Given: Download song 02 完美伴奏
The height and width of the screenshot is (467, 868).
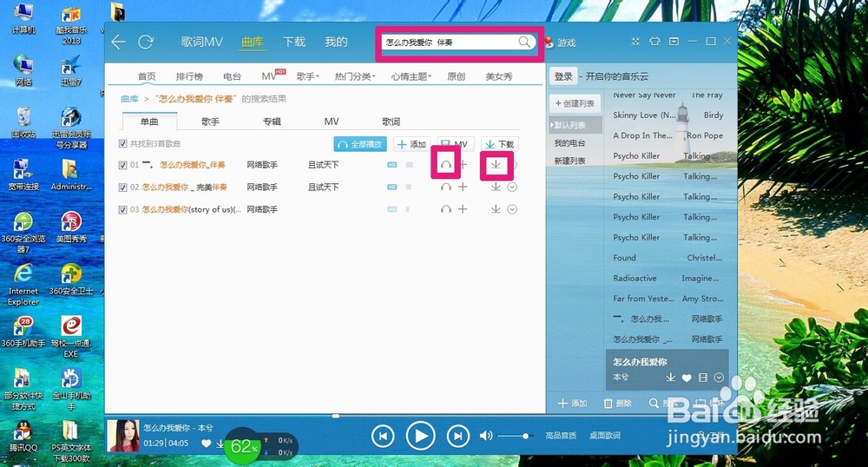Looking at the screenshot, I should point(496,187).
